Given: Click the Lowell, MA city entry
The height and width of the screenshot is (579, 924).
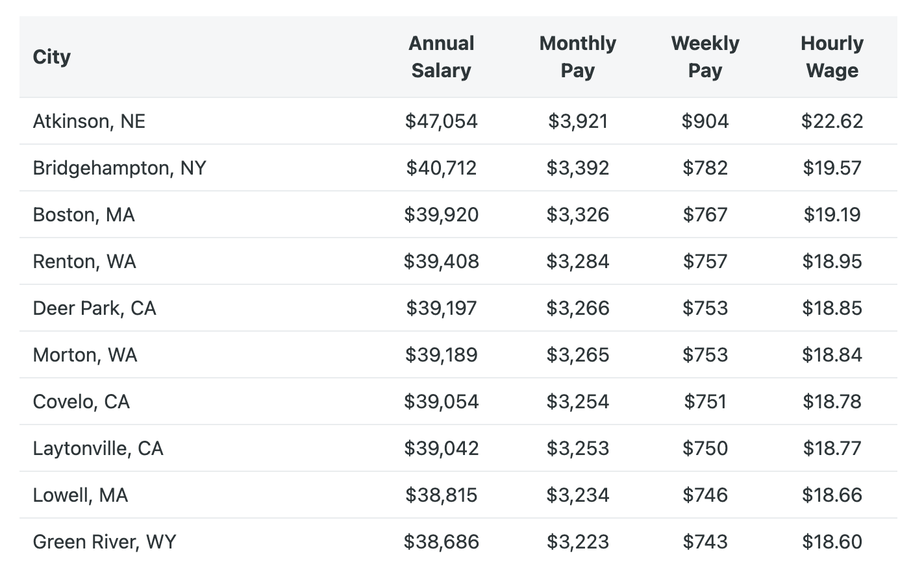Looking at the screenshot, I should click(81, 495).
